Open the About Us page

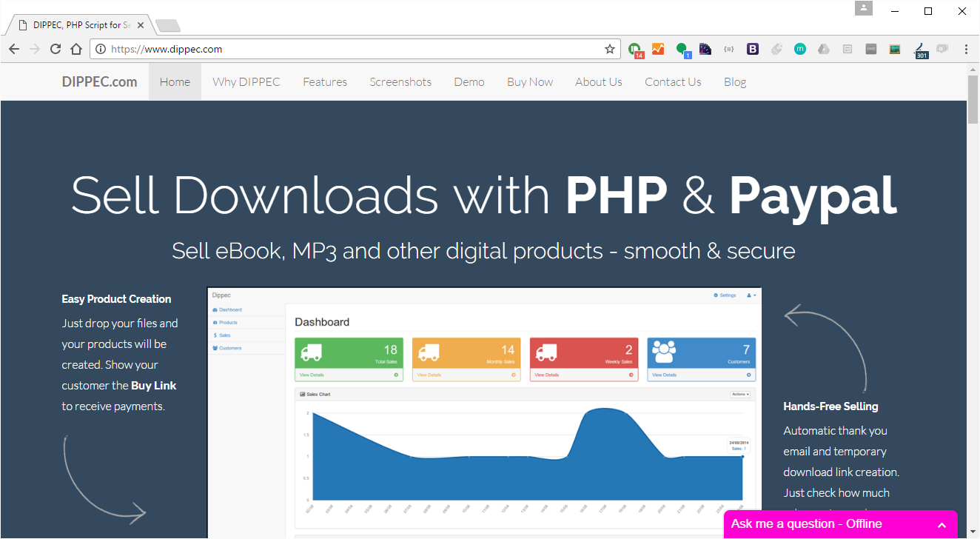pyautogui.click(x=599, y=82)
